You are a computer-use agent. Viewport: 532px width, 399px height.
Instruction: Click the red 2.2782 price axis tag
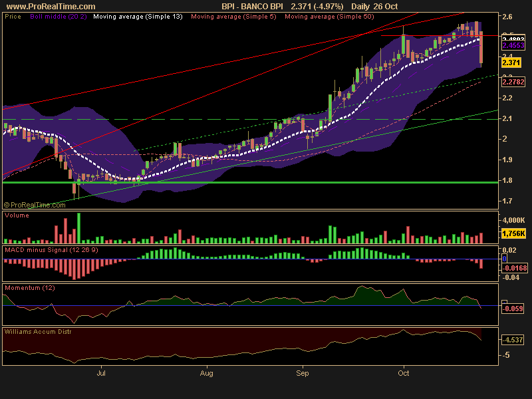click(513, 82)
